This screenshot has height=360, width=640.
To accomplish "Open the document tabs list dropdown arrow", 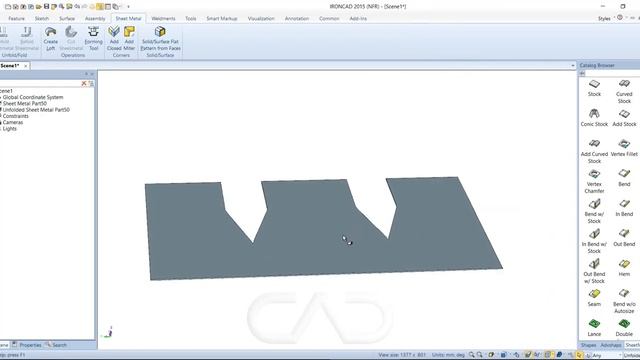I will click(573, 65).
